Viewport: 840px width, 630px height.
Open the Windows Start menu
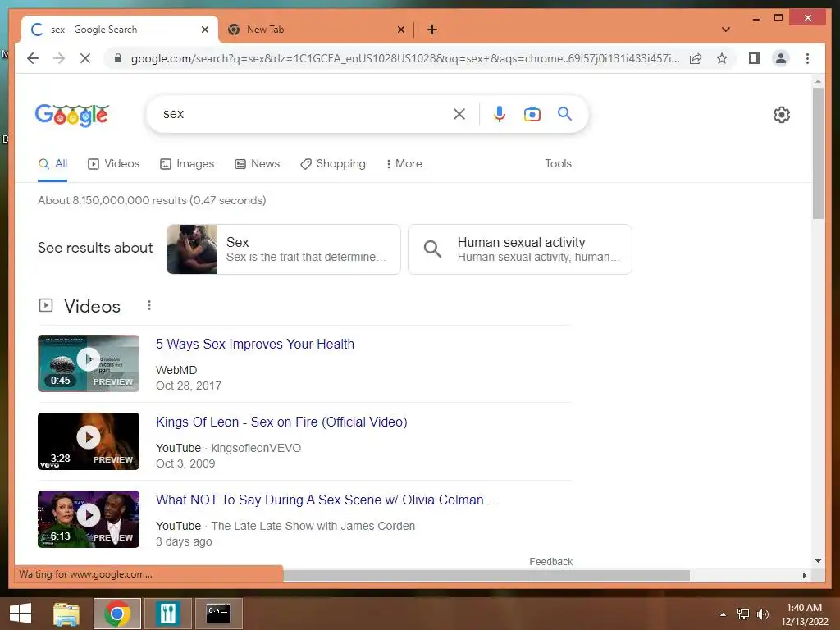pos(21,614)
